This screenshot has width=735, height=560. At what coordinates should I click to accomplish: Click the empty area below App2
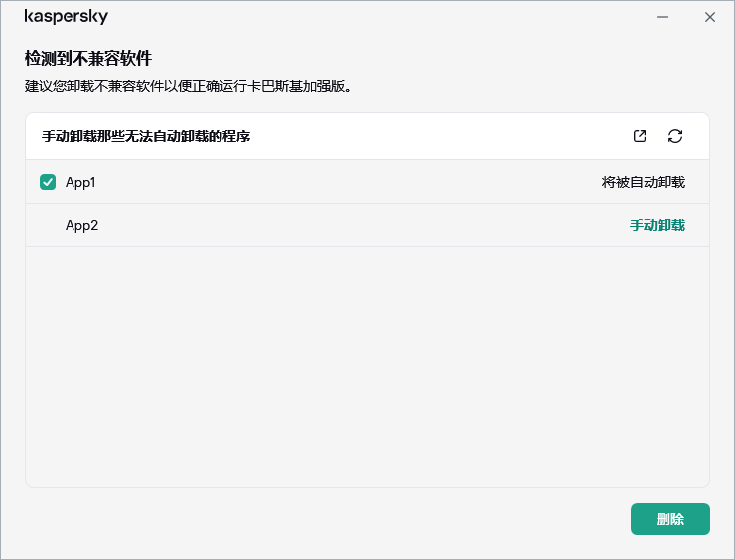pos(367,367)
